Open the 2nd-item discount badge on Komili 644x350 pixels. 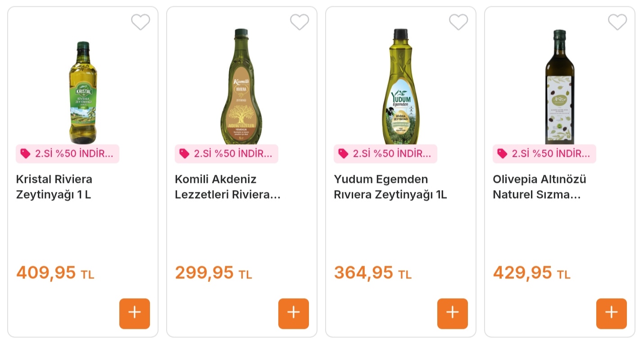point(227,154)
